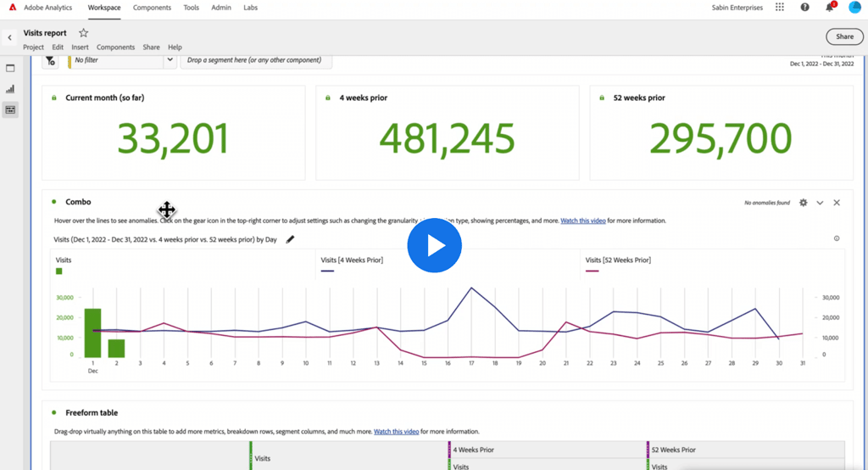Image resolution: width=868 pixels, height=470 pixels.
Task: Click the green dot beside Freeform table
Action: coord(53,412)
